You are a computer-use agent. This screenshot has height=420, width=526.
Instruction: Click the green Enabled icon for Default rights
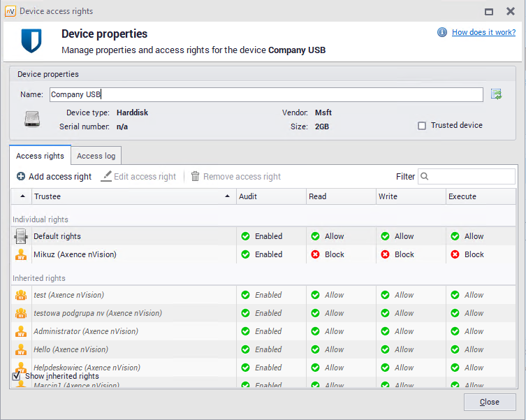pyautogui.click(x=245, y=236)
